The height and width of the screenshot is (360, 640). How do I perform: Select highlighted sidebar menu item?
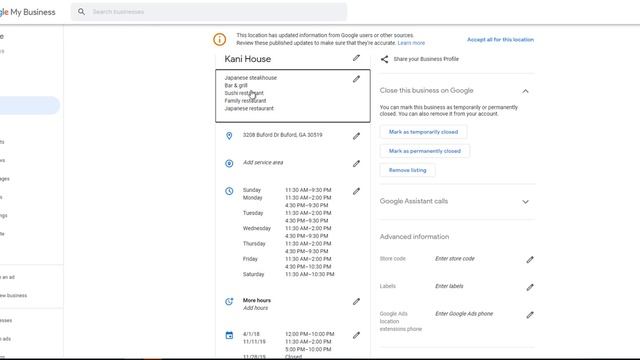pos(30,105)
